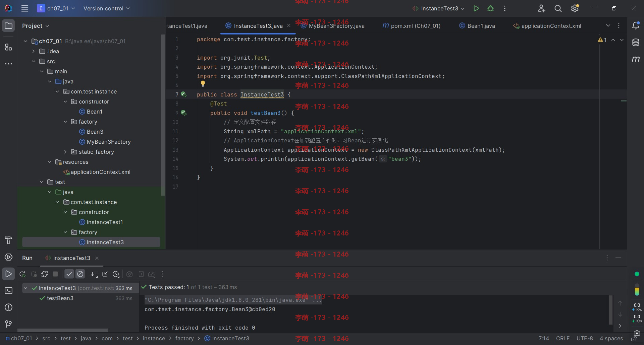644x345 pixels.
Task: Open the Problems tool window
Action: pos(8,307)
